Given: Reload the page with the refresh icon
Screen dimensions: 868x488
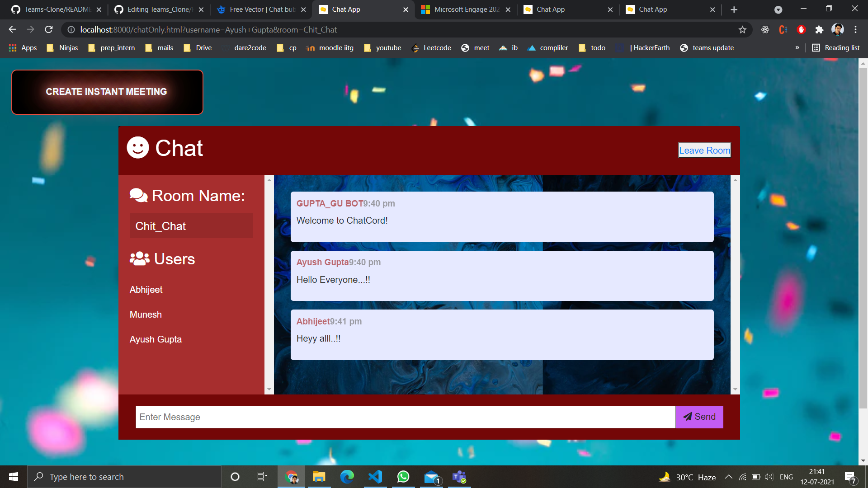Looking at the screenshot, I should click(49, 30).
